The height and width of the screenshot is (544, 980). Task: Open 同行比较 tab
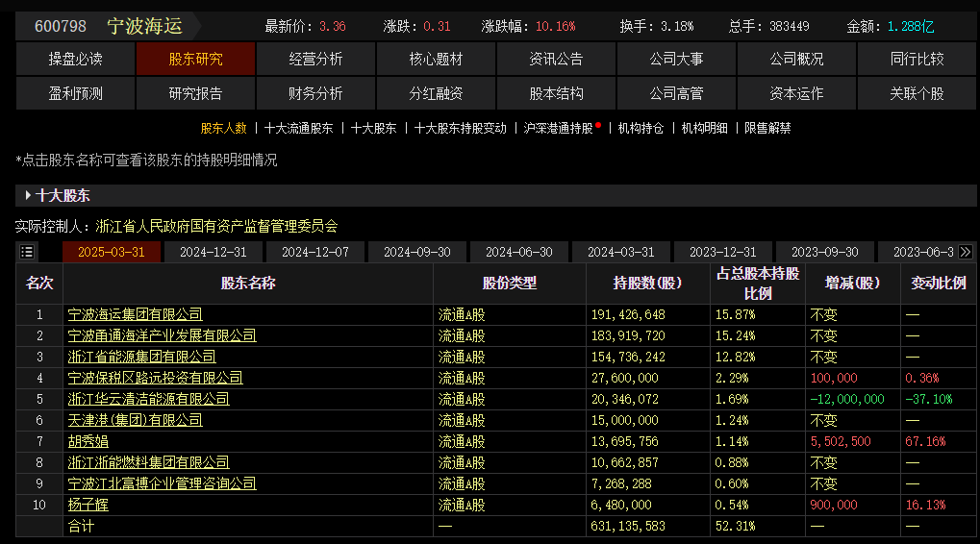[917, 59]
